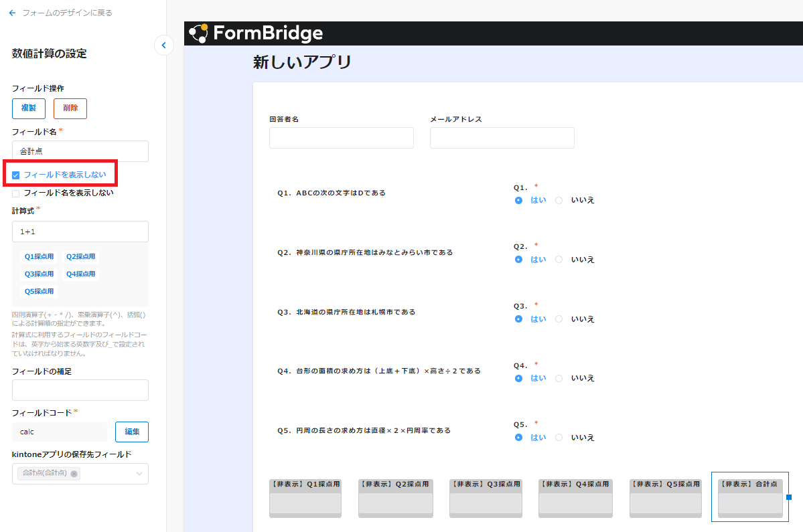This screenshot has height=532, width=803.
Task: Remove the 合計点 tag from save destination
Action: 74,474
